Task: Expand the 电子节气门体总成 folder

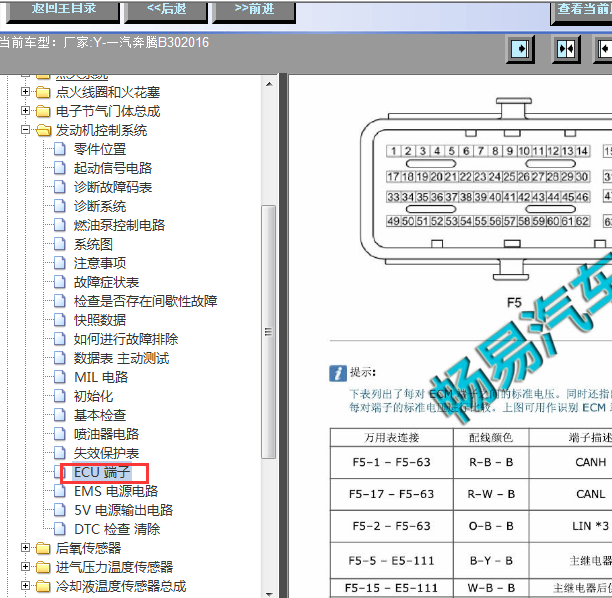Action: click(x=25, y=111)
